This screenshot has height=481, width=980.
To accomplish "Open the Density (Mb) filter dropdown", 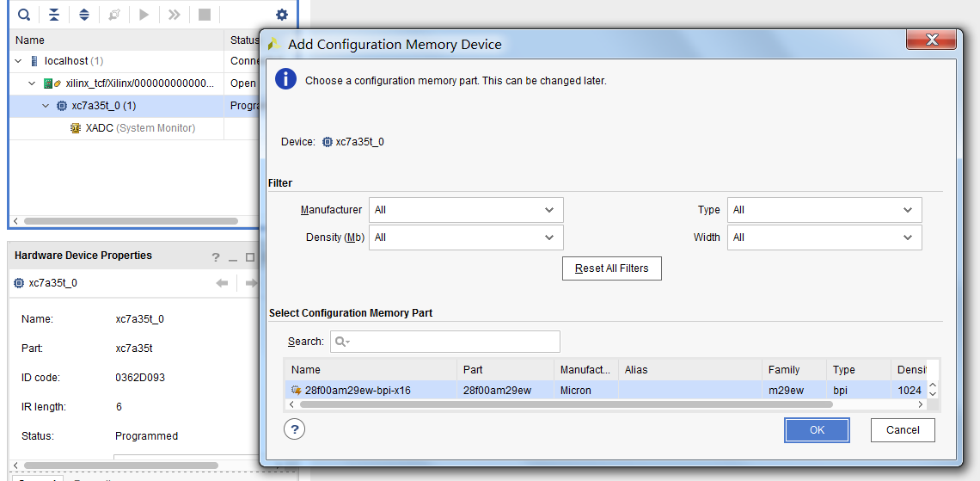I will click(x=466, y=237).
